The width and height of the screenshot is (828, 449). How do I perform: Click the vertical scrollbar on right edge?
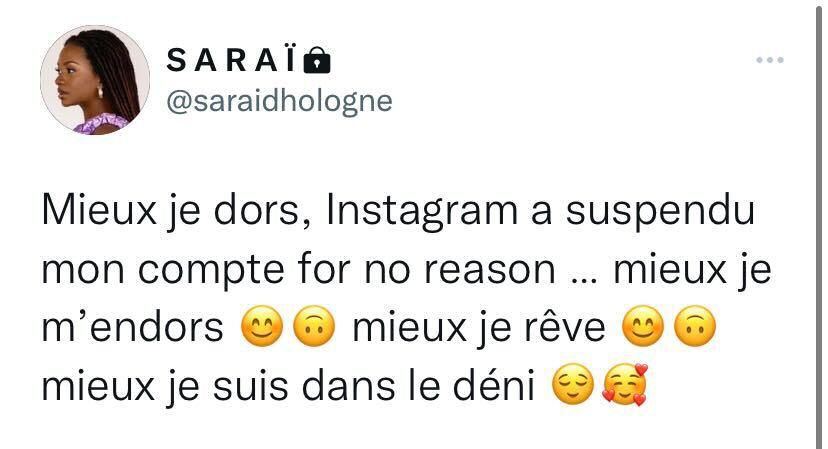click(x=819, y=224)
